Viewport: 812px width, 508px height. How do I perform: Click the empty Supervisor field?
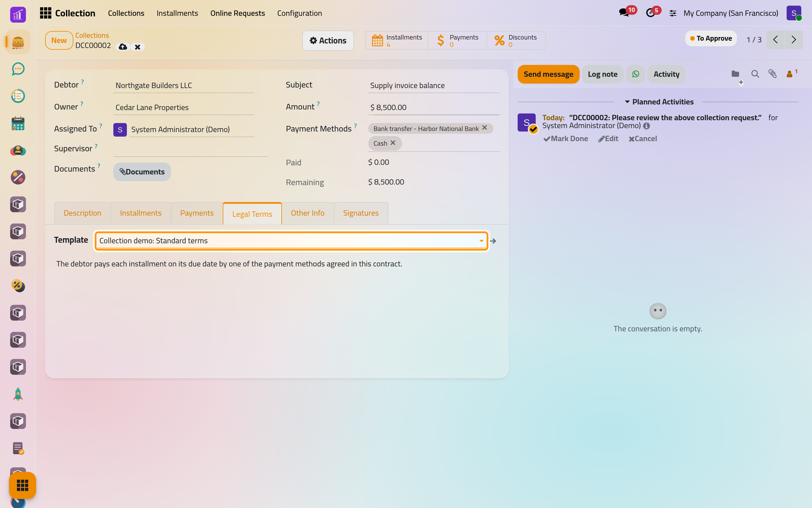point(190,149)
